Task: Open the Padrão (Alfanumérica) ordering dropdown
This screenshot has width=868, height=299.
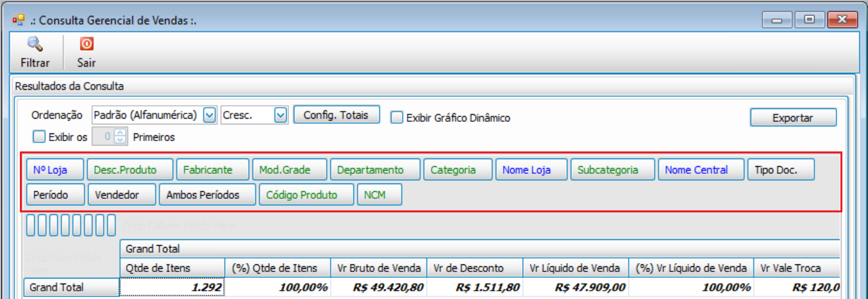Action: 209,115
